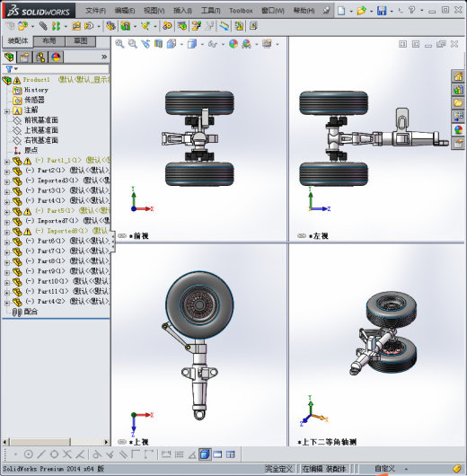Viewport: 467px width, 476px height.
Task: Select History item in tree
Action: pyautogui.click(x=36, y=90)
